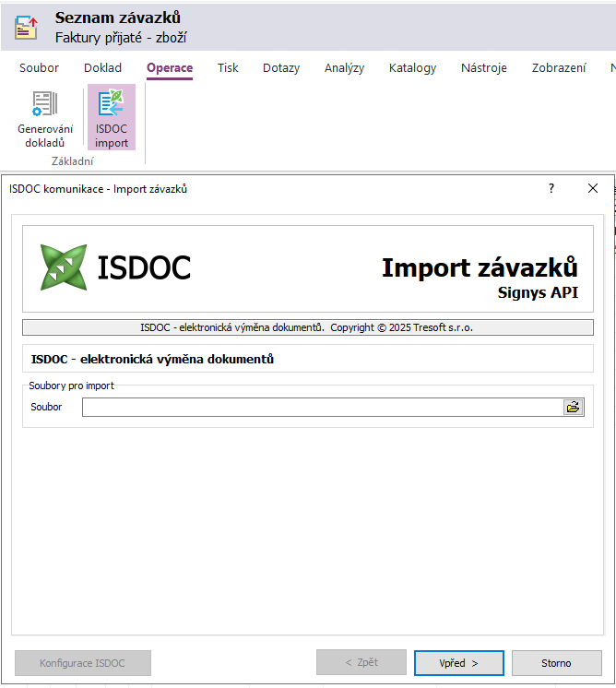Click 'ISDOC - elektronická výměna dokumentů' bold heading
This screenshot has width=616, height=688.
pyautogui.click(x=152, y=359)
